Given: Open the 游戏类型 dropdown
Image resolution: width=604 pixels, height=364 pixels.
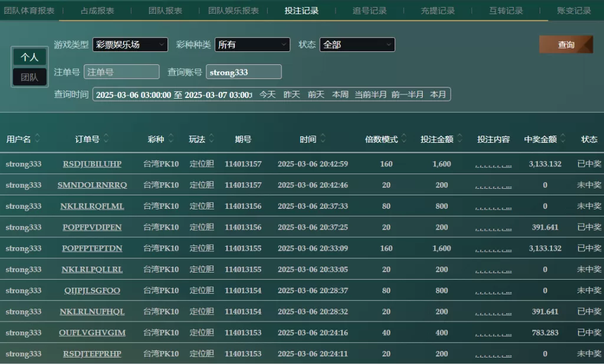Looking at the screenshot, I should click(x=130, y=45).
